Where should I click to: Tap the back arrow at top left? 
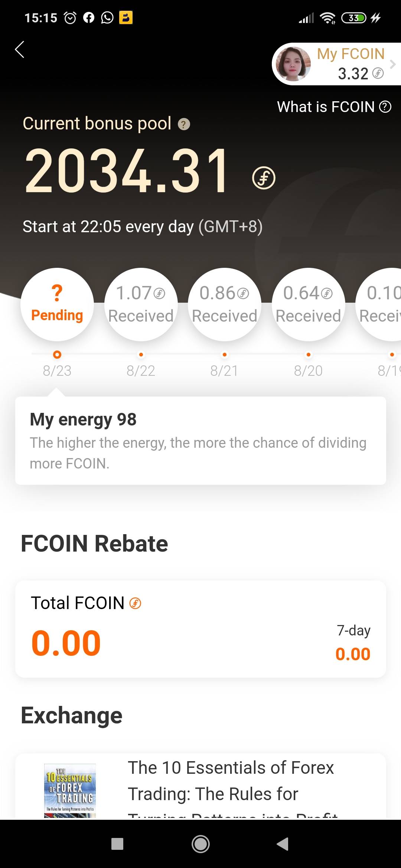click(20, 49)
